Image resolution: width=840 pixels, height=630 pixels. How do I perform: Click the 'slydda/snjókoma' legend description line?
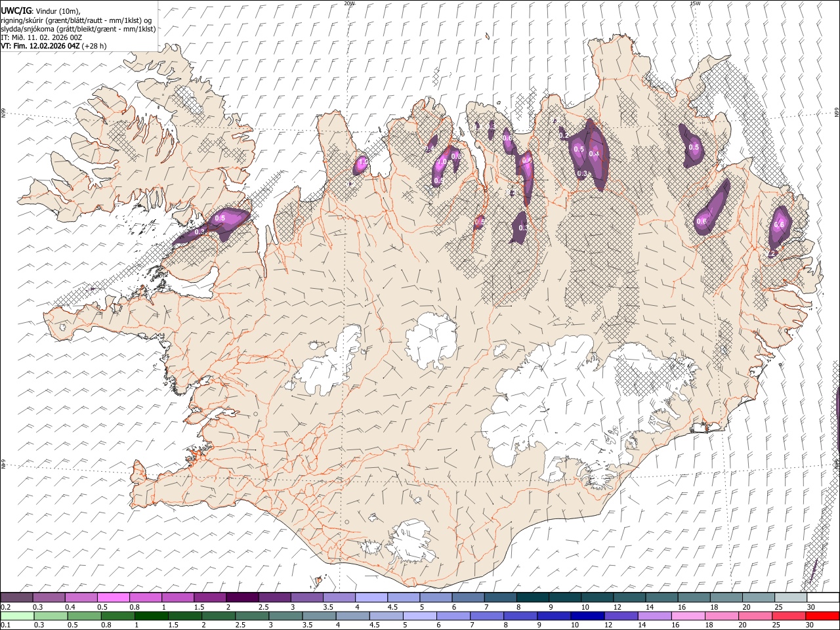pos(78,29)
